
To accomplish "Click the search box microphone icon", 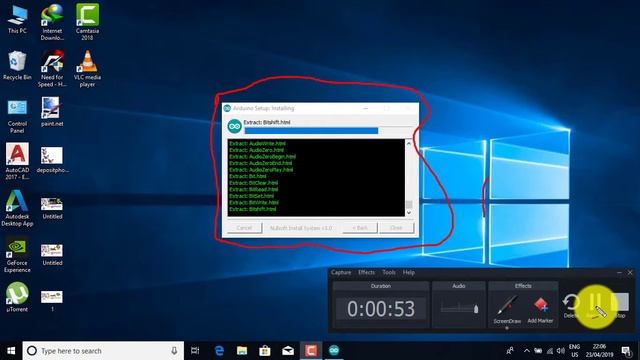I will (x=174, y=351).
